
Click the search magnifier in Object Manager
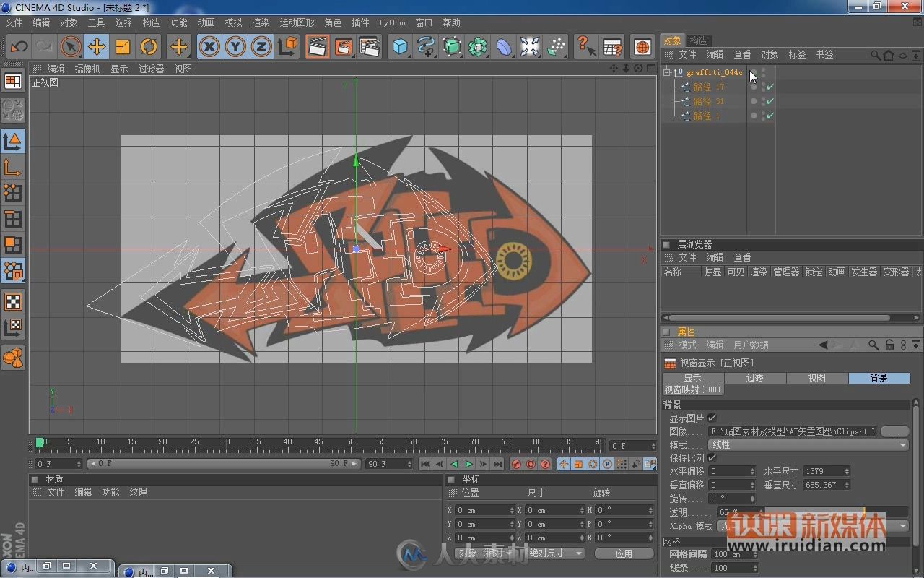pyautogui.click(x=876, y=55)
